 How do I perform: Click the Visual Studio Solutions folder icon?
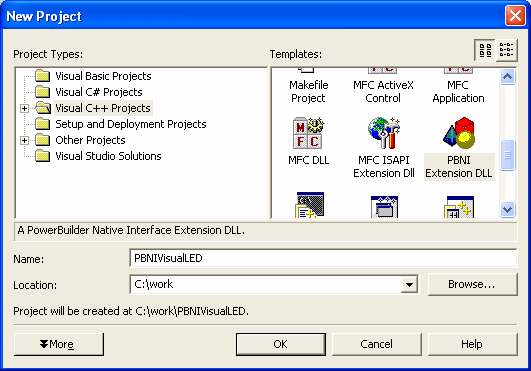pyautogui.click(x=43, y=156)
